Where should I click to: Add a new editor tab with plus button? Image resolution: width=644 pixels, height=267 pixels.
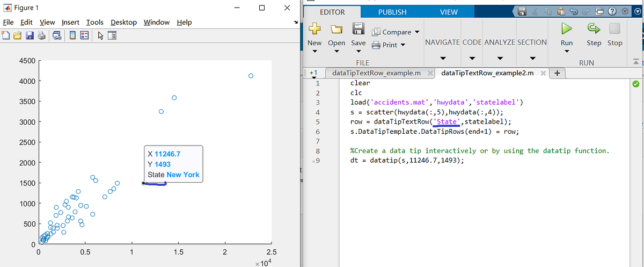coord(557,73)
